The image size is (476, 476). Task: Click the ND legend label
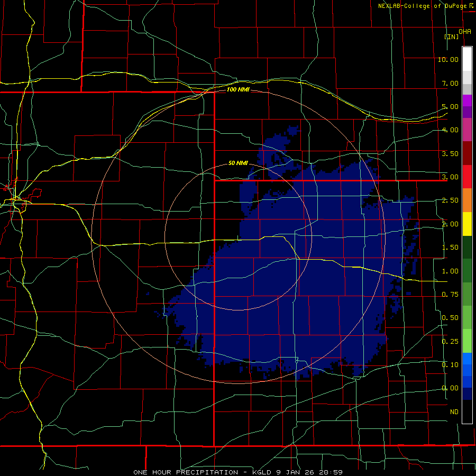(x=454, y=412)
